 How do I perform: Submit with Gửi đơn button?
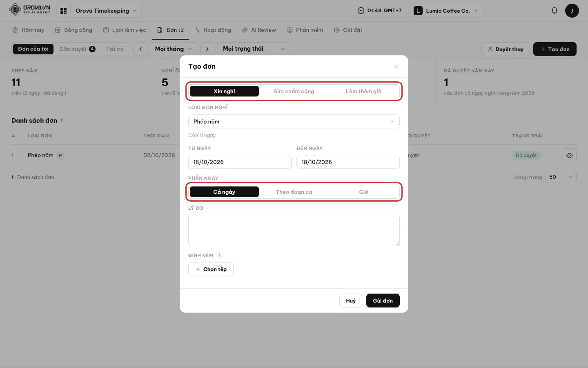tap(383, 301)
